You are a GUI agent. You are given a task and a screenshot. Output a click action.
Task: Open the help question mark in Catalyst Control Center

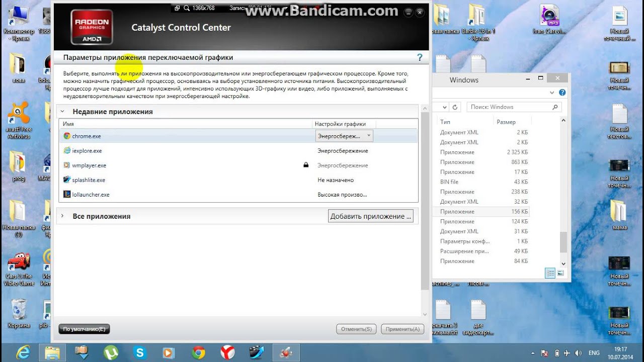point(420,57)
